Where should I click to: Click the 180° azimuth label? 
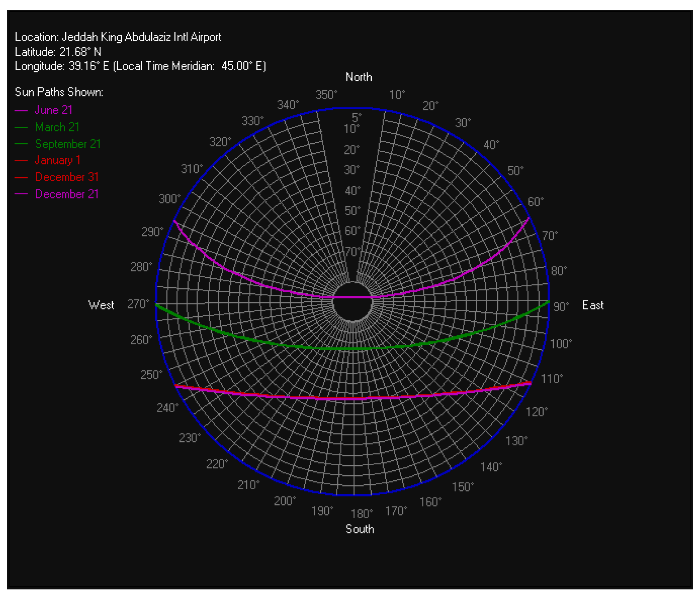point(361,514)
